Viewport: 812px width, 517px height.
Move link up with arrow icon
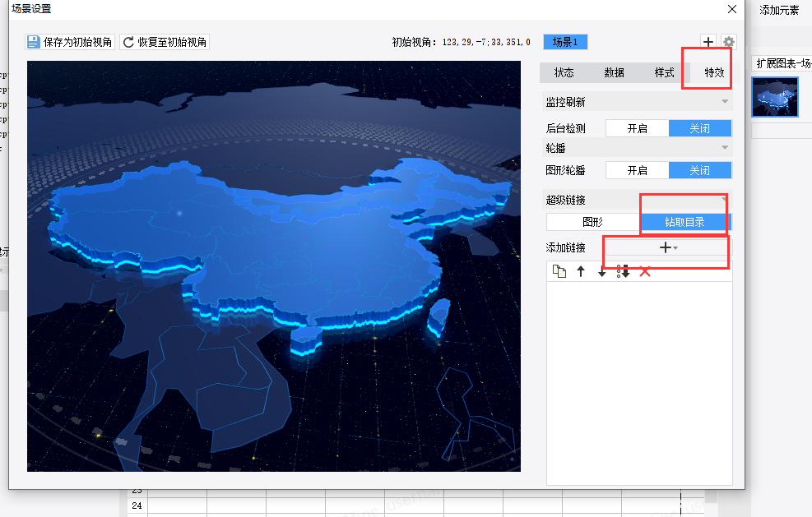[581, 271]
